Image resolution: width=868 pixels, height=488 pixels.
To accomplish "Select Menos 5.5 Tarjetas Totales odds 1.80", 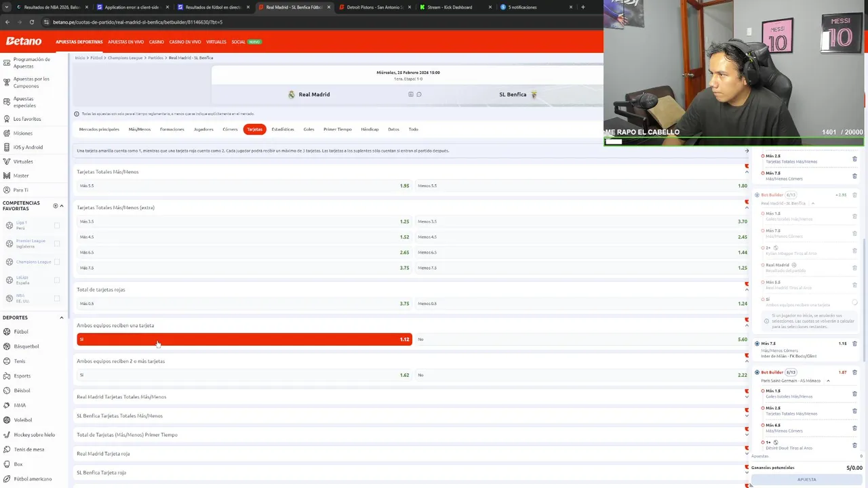I will (582, 186).
